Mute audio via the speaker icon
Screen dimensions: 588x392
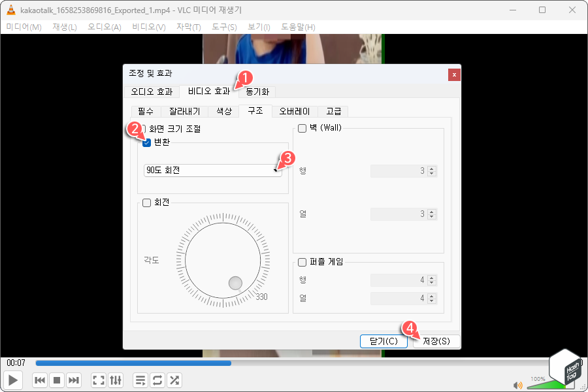[518, 384]
